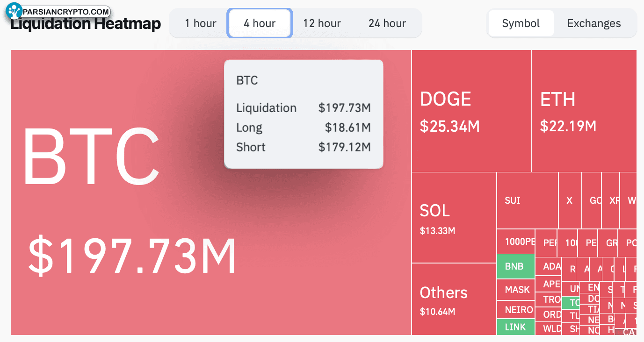Image resolution: width=644 pixels, height=342 pixels.
Task: Select the NEIRO heatmap tile
Action: (x=516, y=310)
